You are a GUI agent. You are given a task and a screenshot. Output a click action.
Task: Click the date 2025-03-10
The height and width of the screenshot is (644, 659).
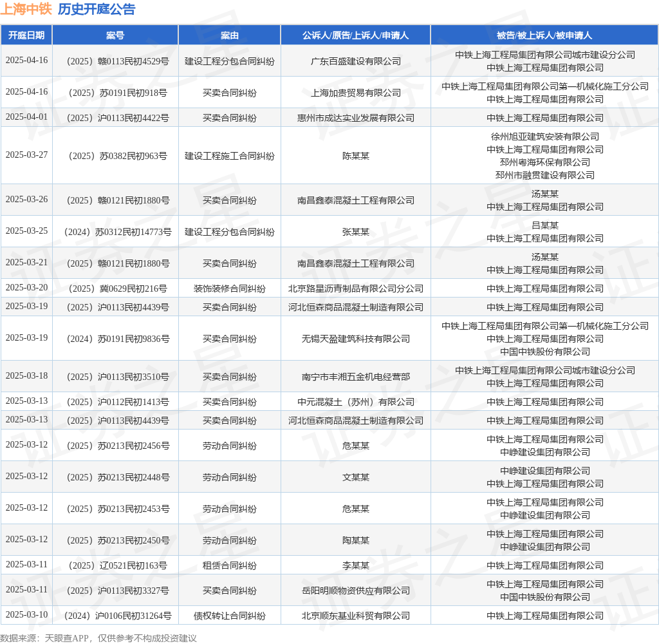pyautogui.click(x=26, y=615)
